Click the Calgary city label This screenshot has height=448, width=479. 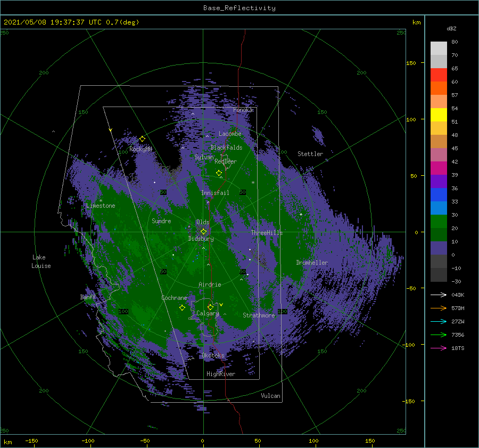[x=208, y=313]
